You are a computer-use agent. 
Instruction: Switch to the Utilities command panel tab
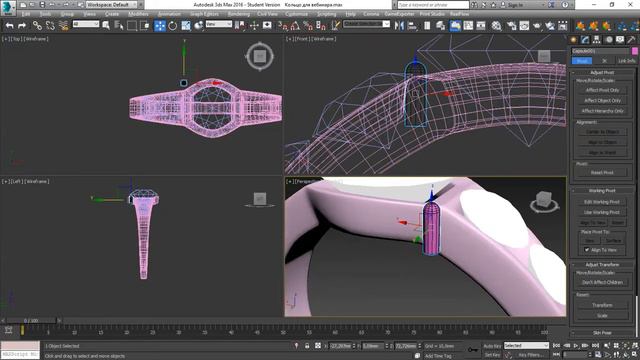coord(632,40)
